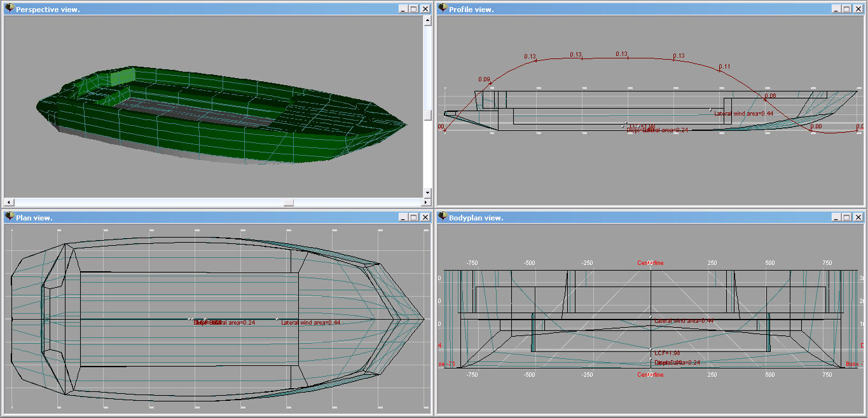Viewport: 868px width, 418px height.
Task: Click the Perspective view horizontal scrollbar left arrow
Action: click(9, 202)
